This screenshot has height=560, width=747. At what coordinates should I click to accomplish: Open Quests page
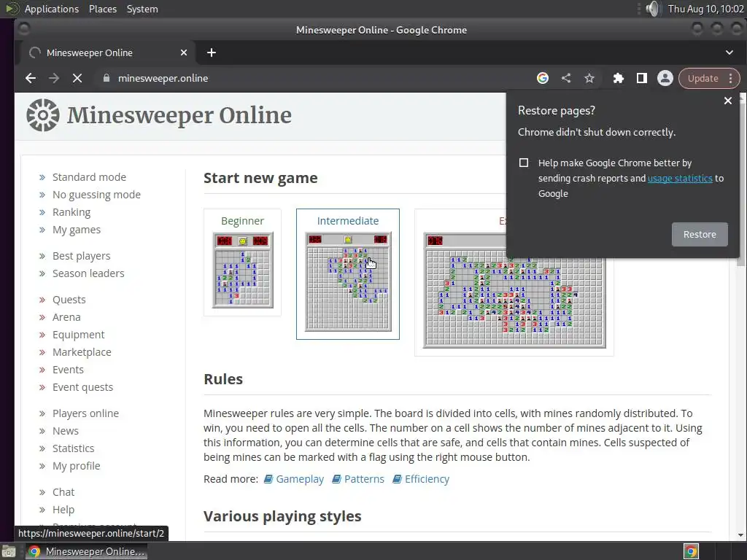(x=69, y=300)
